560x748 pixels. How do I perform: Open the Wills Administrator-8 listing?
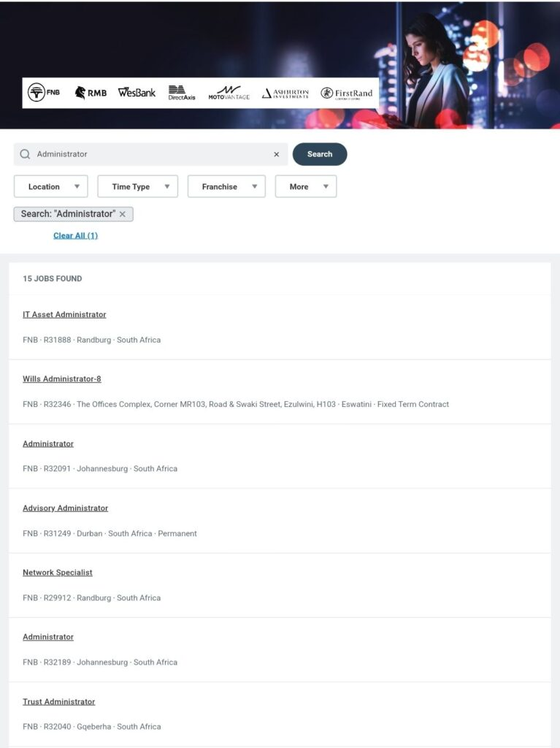(62, 379)
